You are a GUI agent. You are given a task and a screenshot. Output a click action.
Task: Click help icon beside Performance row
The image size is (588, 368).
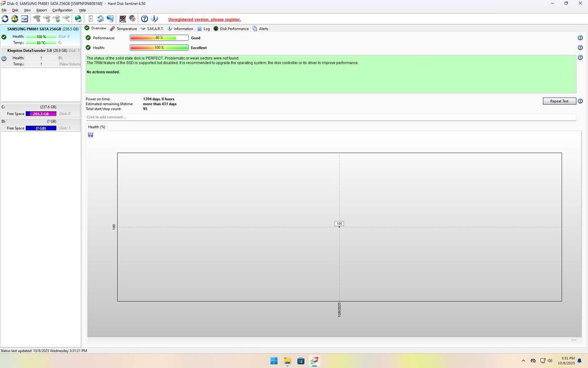(580, 38)
